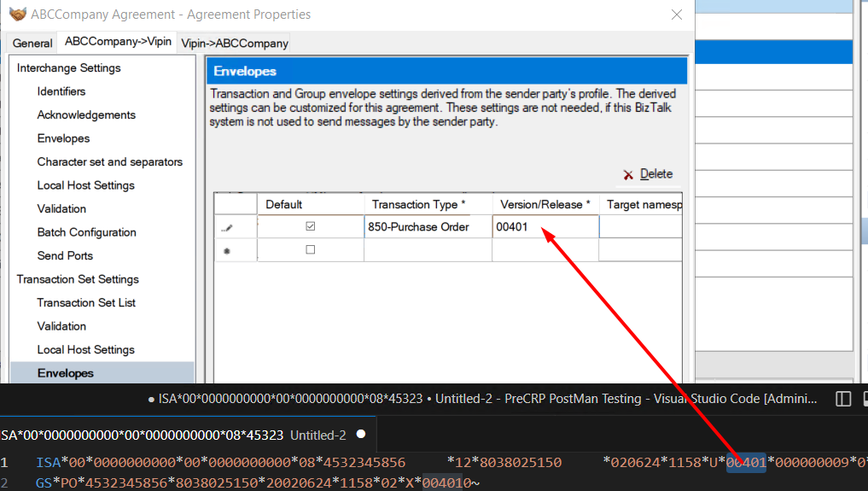Toggle VS Code layout panel icon

point(843,399)
